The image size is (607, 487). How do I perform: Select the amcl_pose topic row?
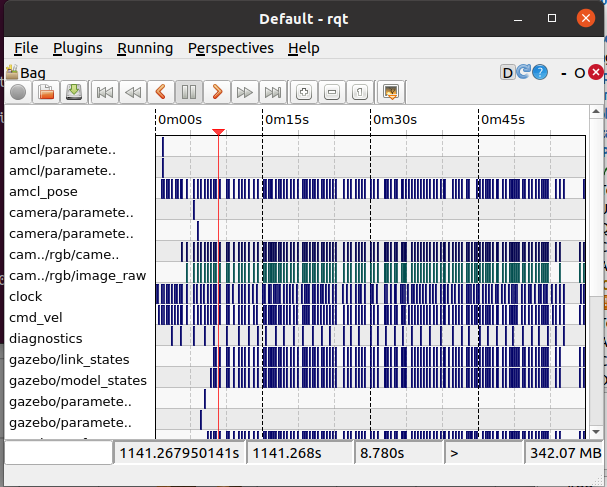pyautogui.click(x=43, y=191)
